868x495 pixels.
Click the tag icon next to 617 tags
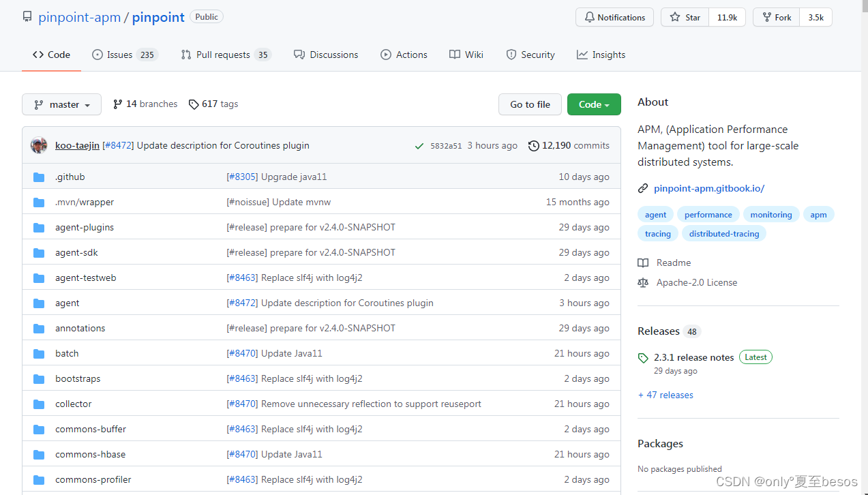[x=194, y=104]
